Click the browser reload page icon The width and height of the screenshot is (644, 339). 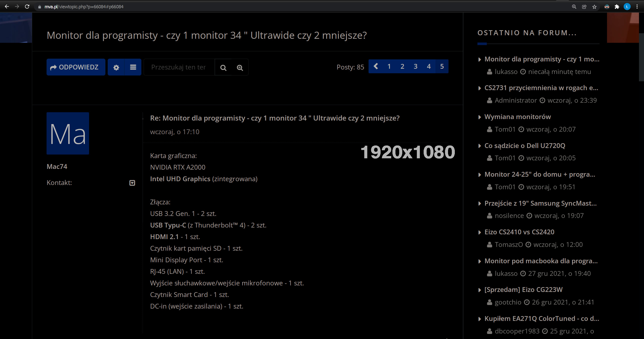tap(27, 7)
